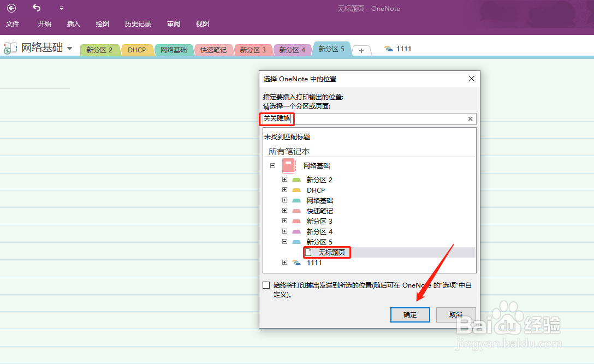
Task: Open the 视图 ribbon tab
Action: pos(203,24)
